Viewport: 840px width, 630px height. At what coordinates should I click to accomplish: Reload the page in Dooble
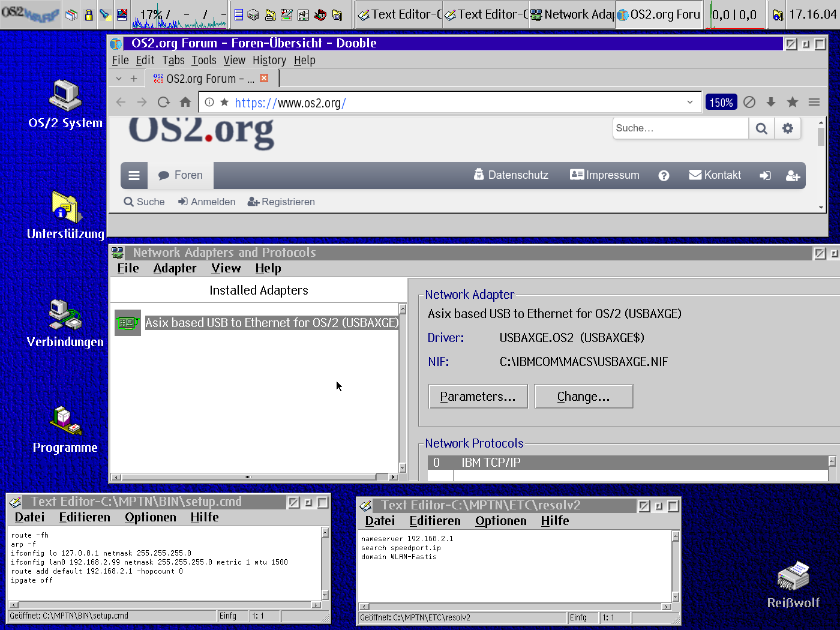point(163,102)
